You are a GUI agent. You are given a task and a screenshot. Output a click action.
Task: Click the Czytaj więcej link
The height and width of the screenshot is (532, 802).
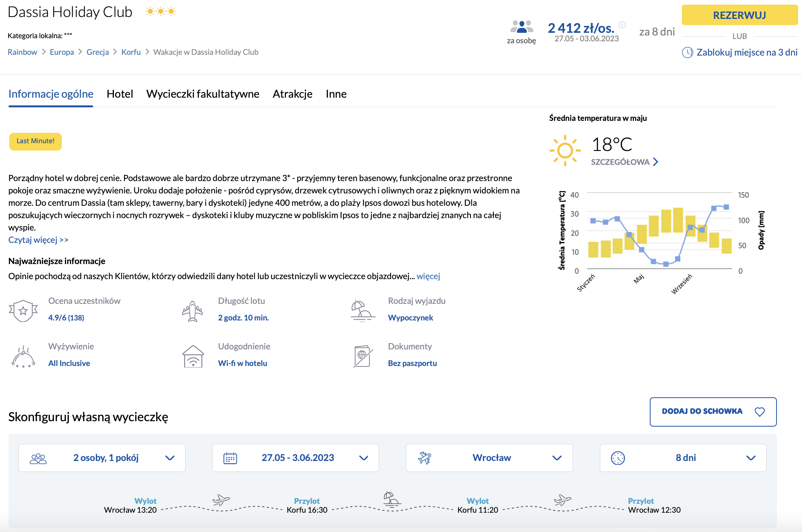(x=38, y=240)
